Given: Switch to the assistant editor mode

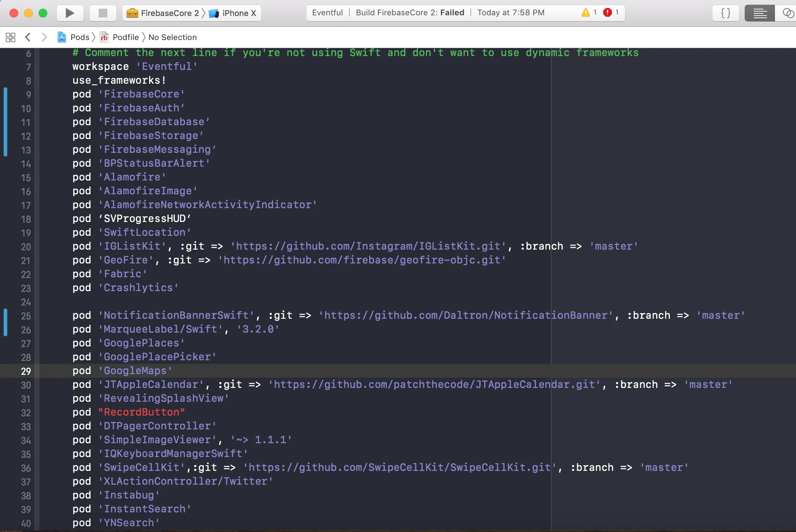Looking at the screenshot, I should pyautogui.click(x=788, y=13).
